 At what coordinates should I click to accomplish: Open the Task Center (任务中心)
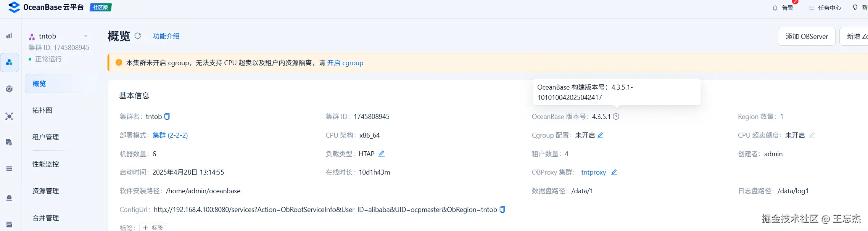[825, 8]
